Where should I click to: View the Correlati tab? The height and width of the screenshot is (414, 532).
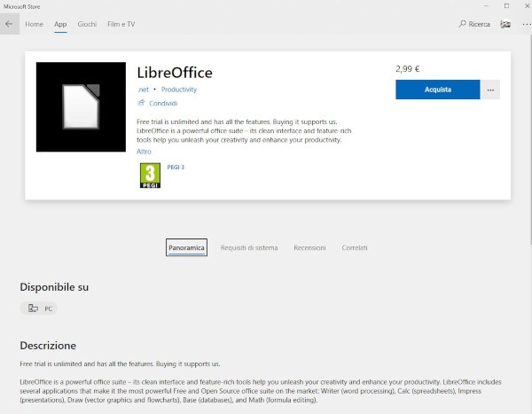click(x=355, y=247)
